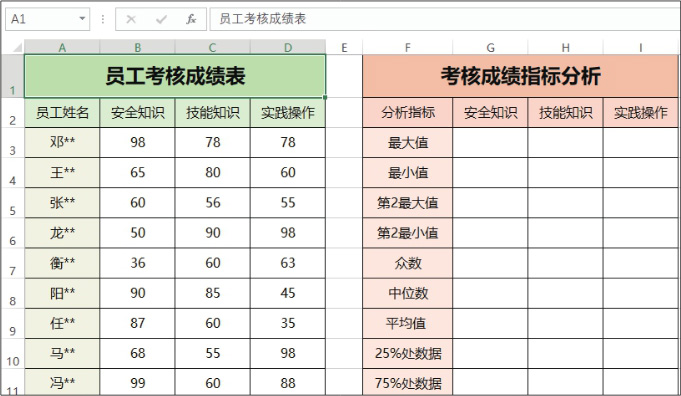Select 冯** safety score cell 99
The image size is (681, 396).
click(x=137, y=382)
